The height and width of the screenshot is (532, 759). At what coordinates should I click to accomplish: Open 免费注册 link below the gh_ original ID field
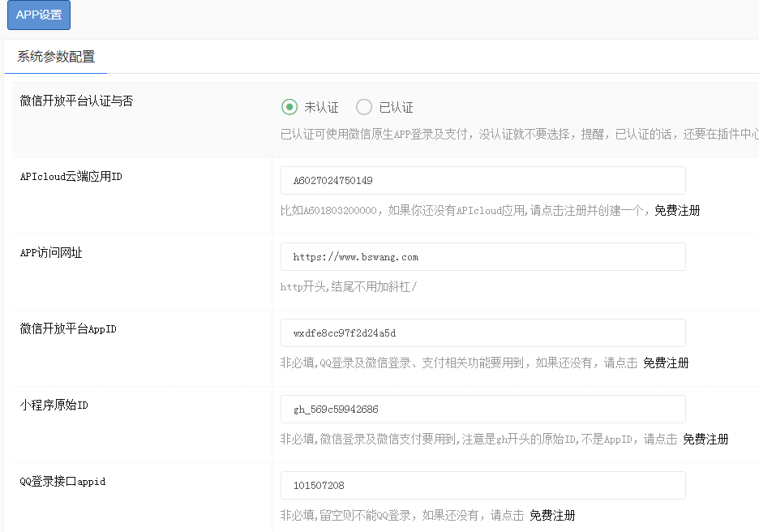pyautogui.click(x=705, y=440)
